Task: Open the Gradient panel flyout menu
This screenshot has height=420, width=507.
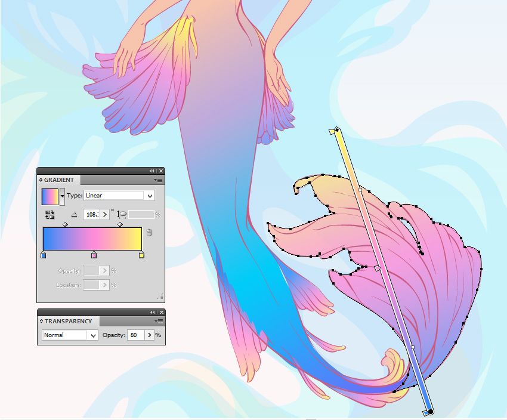Action: [x=159, y=180]
